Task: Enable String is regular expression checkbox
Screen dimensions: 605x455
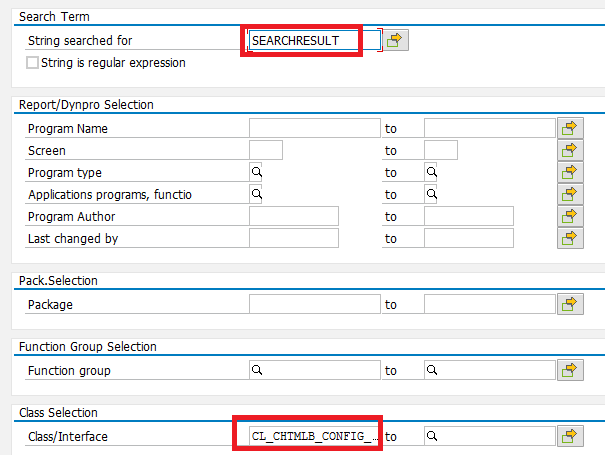Action: (32, 63)
